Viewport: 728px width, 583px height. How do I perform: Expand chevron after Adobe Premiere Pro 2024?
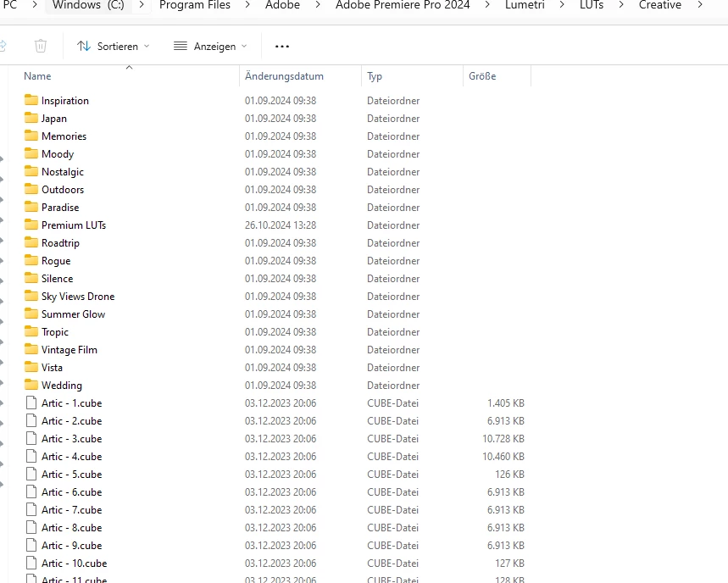tap(487, 4)
